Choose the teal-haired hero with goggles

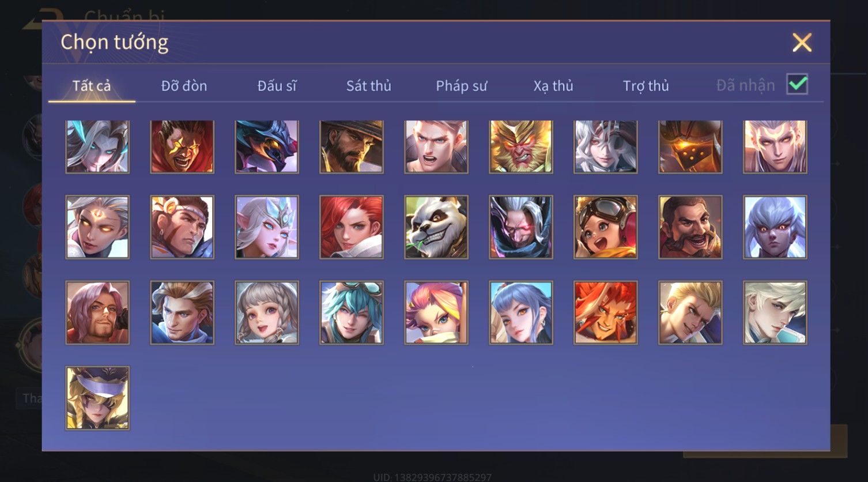352,312
